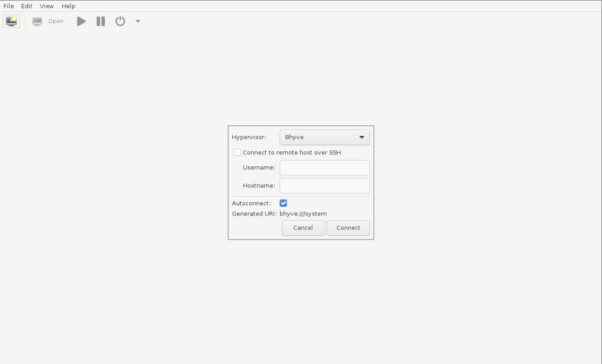Click the Autoconnect label text
The image size is (602, 364).
[251, 203]
